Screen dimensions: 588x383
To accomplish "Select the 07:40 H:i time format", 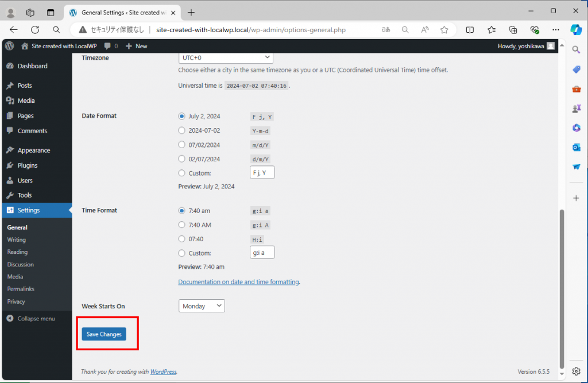I will pos(182,239).
